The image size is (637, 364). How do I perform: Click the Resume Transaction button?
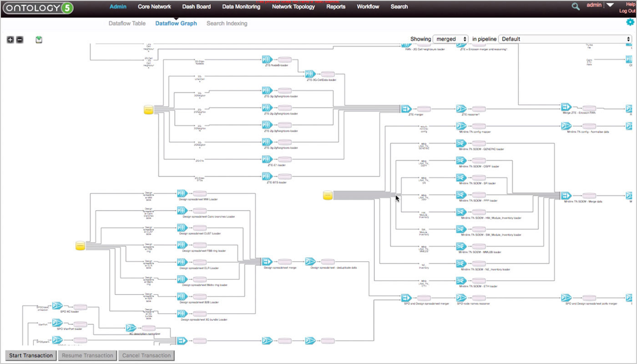tap(87, 355)
